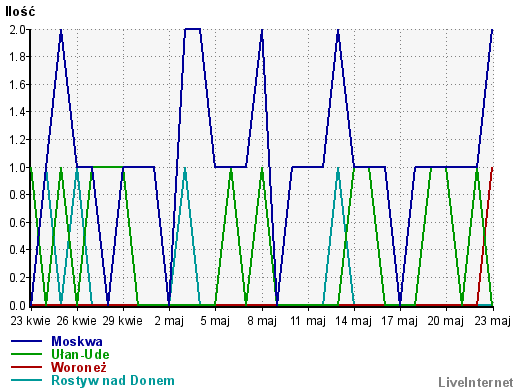Click the blue Moskwa legend line swatch
This screenshot has height=392, width=520.
coord(26,341)
